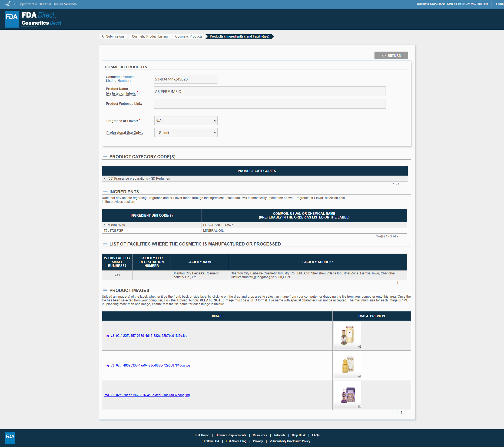This screenshot has width=504, height=447.
Task: Collapse the list of facilities section
Action: pyautogui.click(x=105, y=244)
